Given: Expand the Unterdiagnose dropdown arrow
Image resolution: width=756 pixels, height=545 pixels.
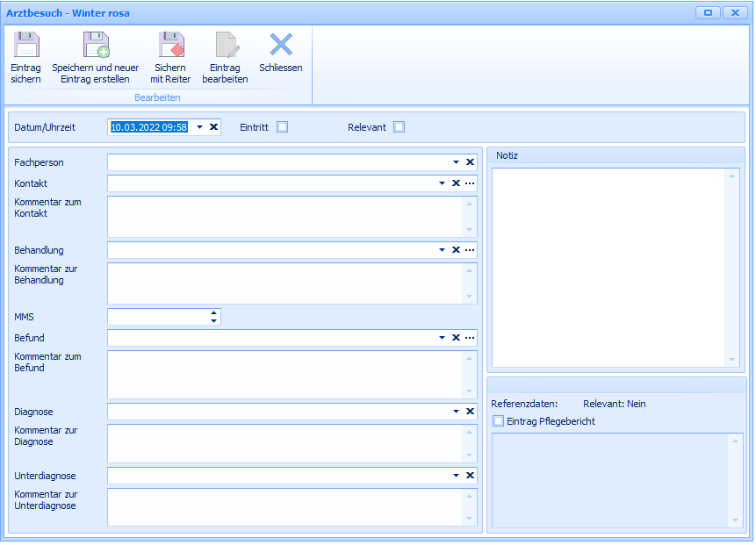Looking at the screenshot, I should [456, 476].
